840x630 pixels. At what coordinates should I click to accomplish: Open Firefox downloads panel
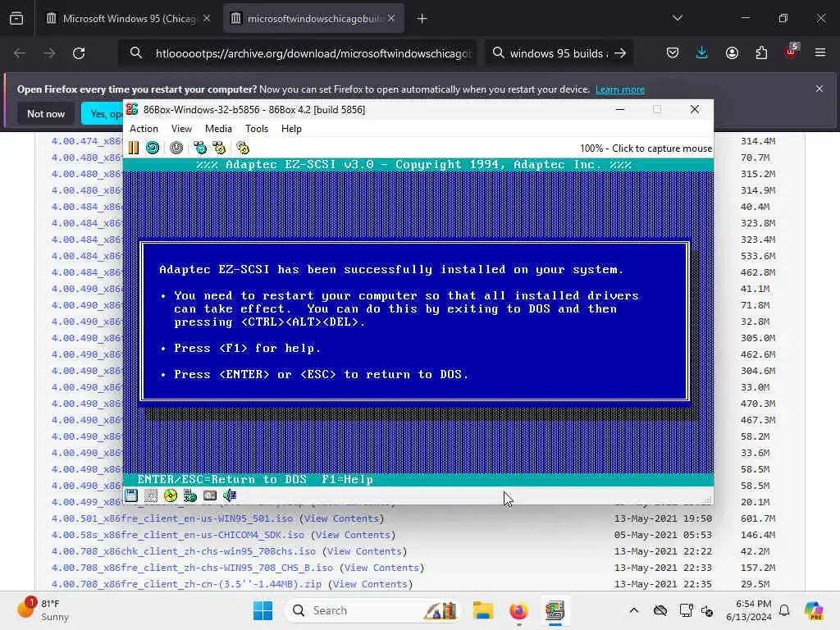(x=702, y=53)
